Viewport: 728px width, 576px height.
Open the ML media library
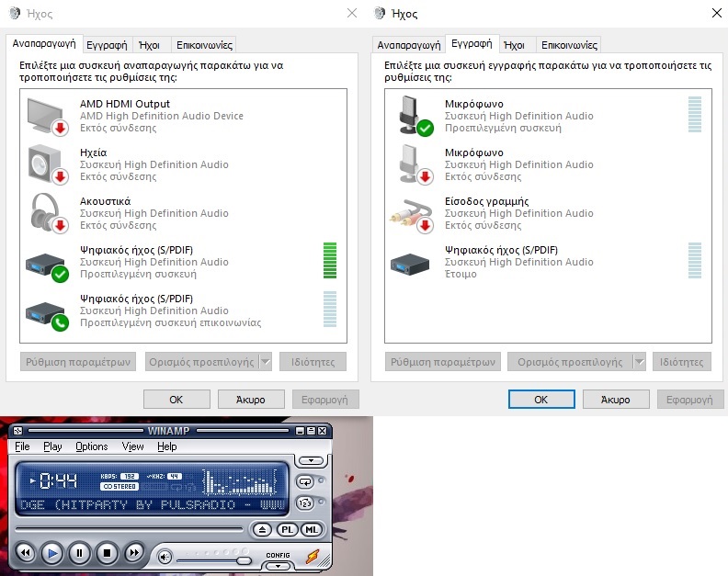[x=312, y=529]
